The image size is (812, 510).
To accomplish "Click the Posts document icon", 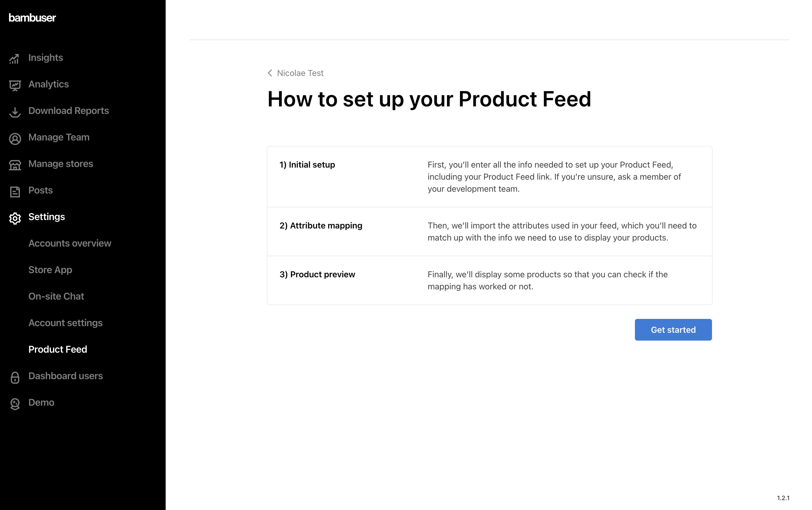I will coord(14,191).
